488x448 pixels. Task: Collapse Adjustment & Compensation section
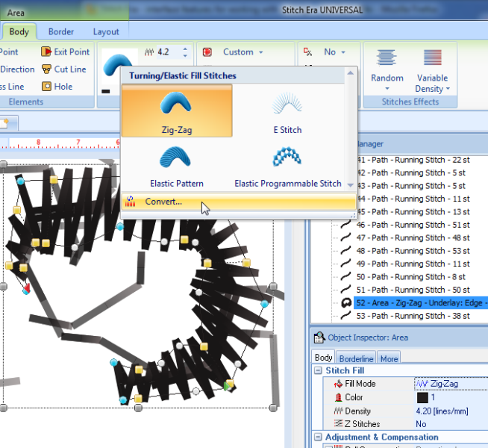pyautogui.click(x=319, y=438)
